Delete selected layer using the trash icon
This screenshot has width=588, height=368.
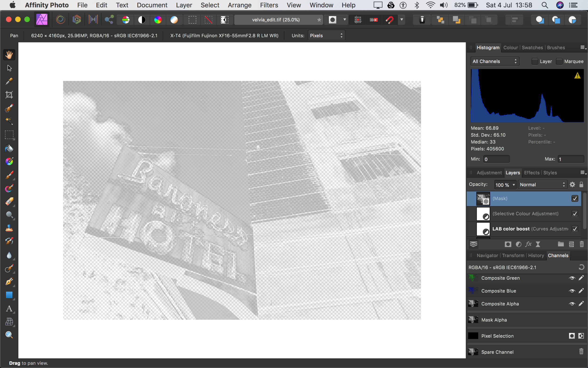581,244
